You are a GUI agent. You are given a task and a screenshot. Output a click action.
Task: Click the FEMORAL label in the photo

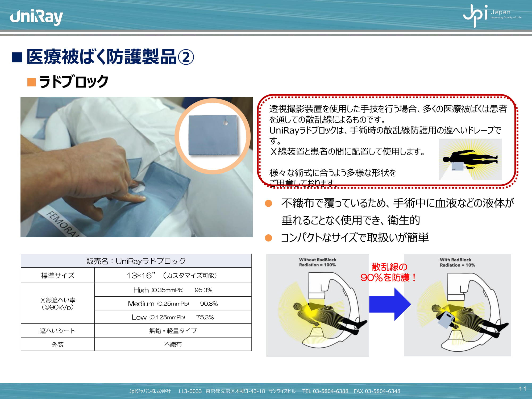click(63, 224)
